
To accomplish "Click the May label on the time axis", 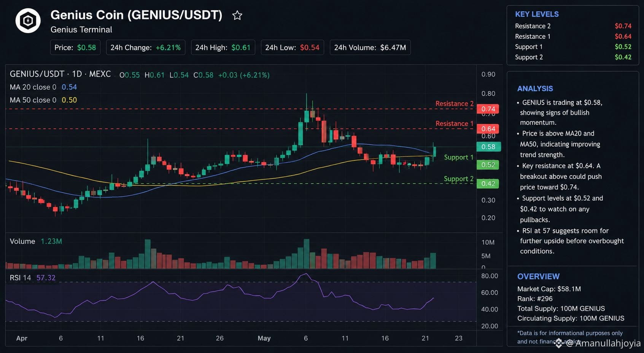I will 264,338.
